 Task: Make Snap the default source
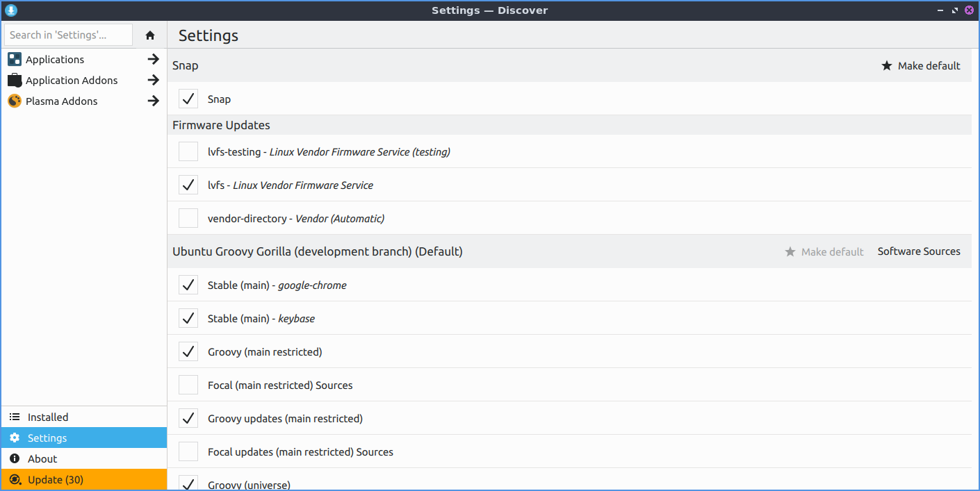921,66
